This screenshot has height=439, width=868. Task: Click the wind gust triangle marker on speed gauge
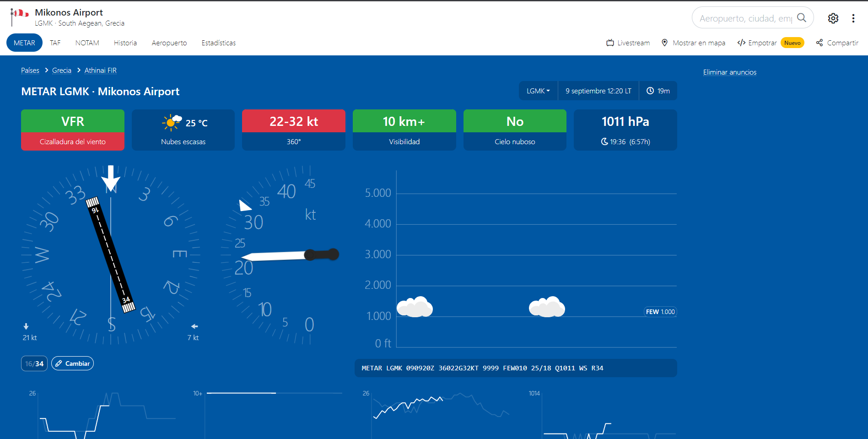point(245,206)
